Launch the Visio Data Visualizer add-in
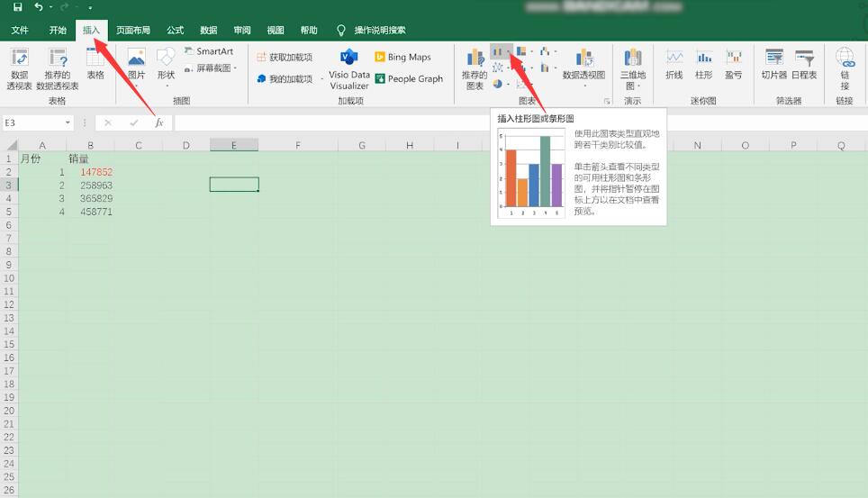Viewport: 868px width, 498px height. 348,68
